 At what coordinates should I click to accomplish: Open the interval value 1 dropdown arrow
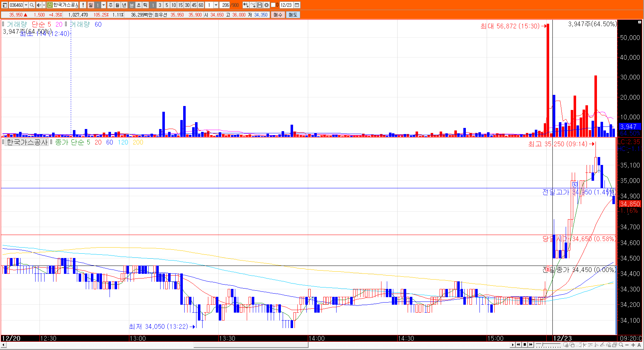216,5
